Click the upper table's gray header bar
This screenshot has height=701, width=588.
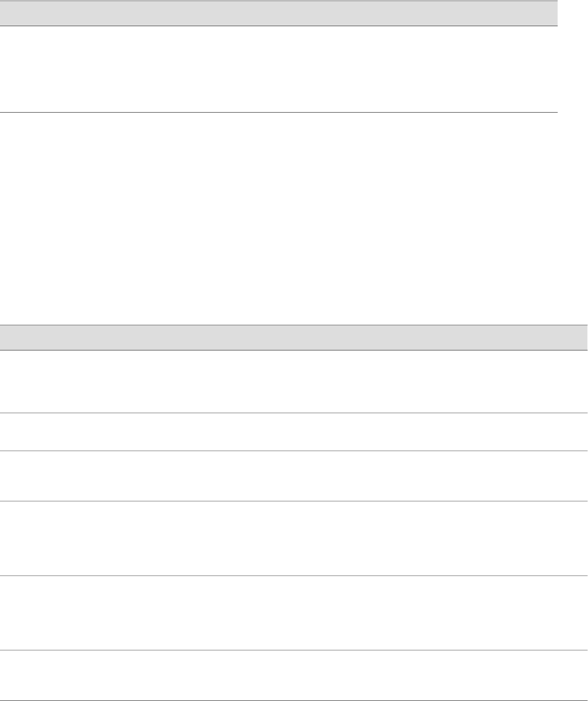click(278, 13)
